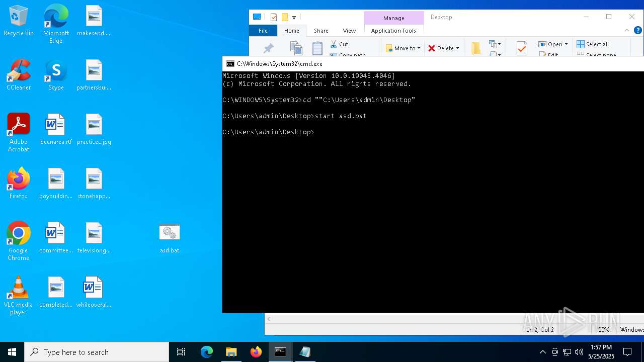644x362 pixels.
Task: Click the taskbar search box
Action: (97, 352)
